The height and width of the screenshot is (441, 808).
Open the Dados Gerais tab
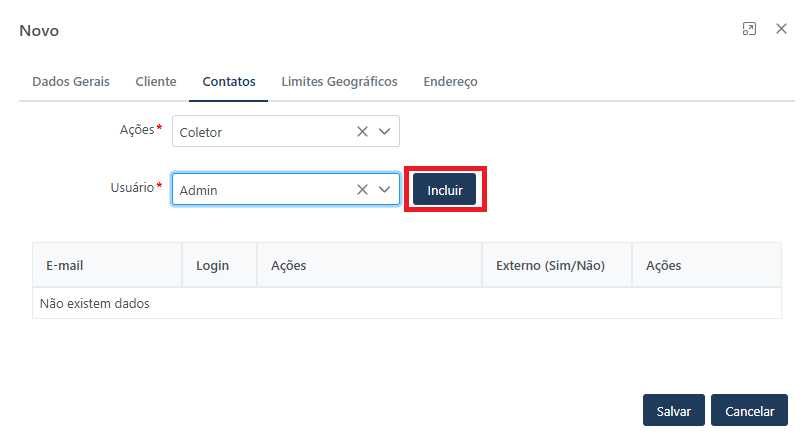coord(71,82)
